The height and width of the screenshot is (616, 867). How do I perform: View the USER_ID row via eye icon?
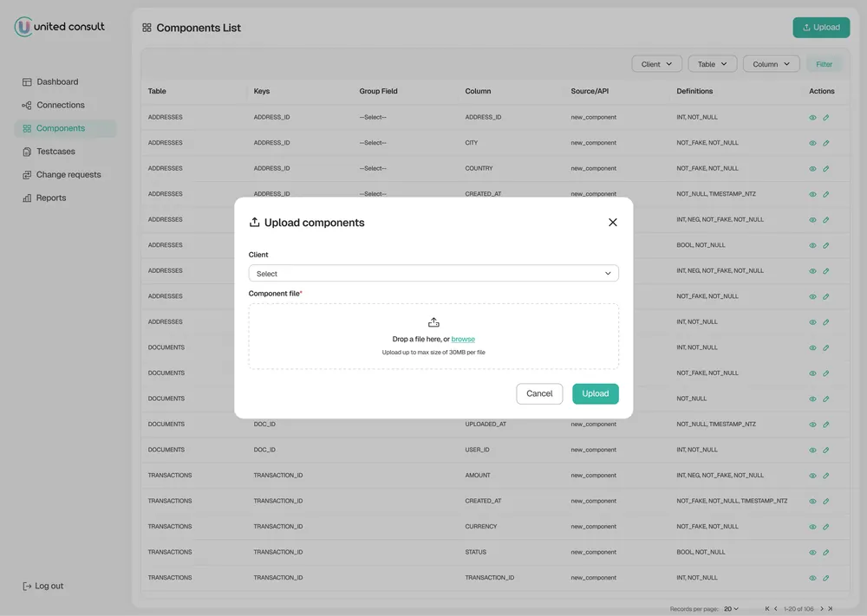[812, 450]
